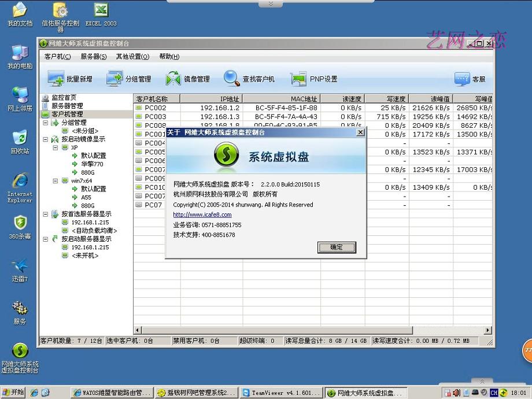The height and width of the screenshot is (399, 532).
Task: Select the PC002 client row
Action: pyautogui.click(x=313, y=108)
